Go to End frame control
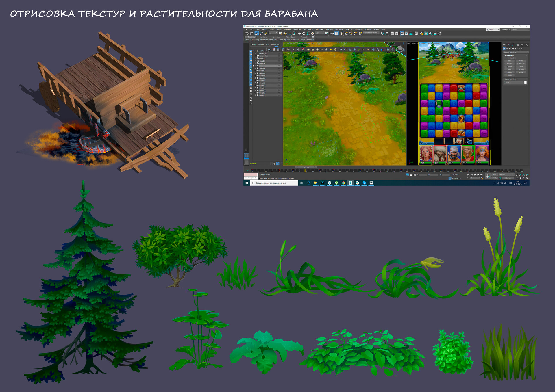 coord(481,175)
